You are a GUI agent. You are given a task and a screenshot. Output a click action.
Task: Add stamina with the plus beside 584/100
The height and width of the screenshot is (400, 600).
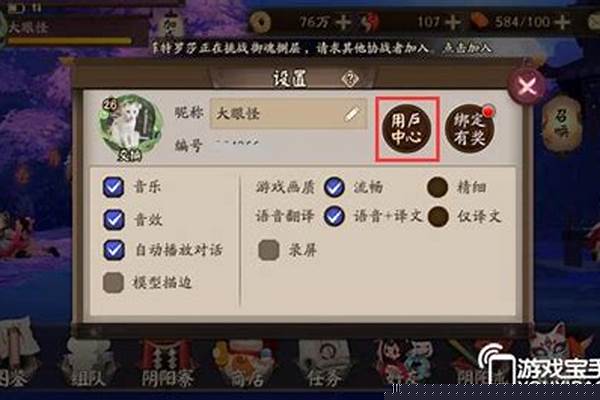(x=562, y=22)
